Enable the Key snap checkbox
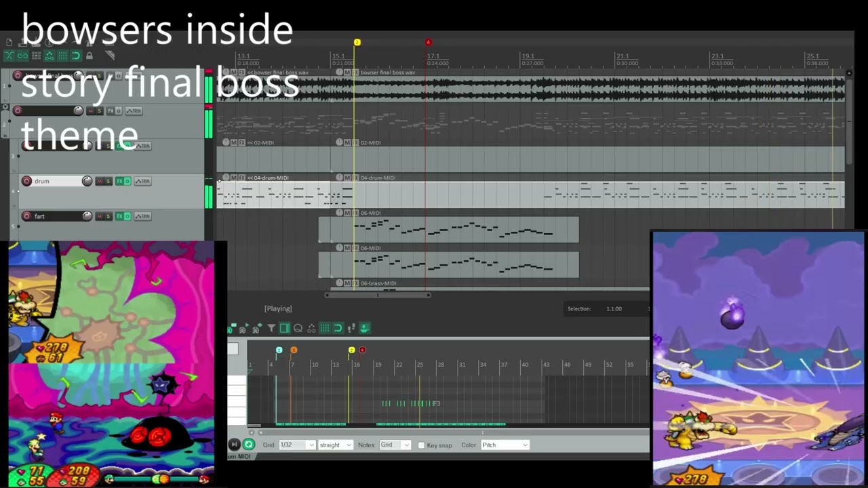The width and height of the screenshot is (868, 488). coord(421,445)
